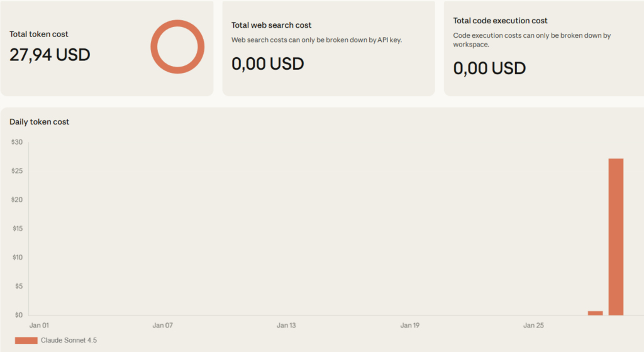Click the code execution workspace description text
The height and width of the screenshot is (352, 644).
point(532,40)
